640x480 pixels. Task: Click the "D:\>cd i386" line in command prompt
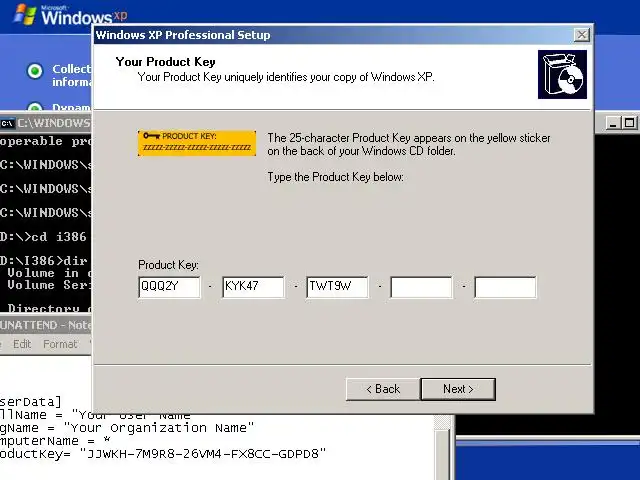pyautogui.click(x=43, y=237)
